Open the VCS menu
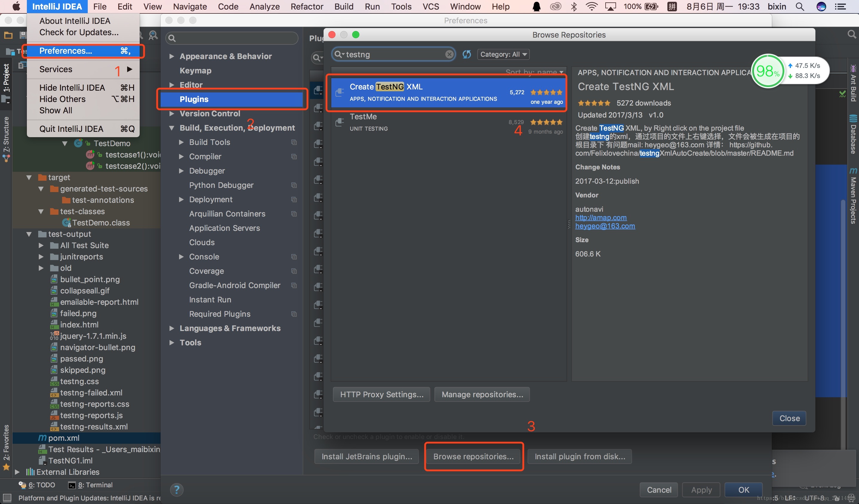859x504 pixels. coord(430,7)
